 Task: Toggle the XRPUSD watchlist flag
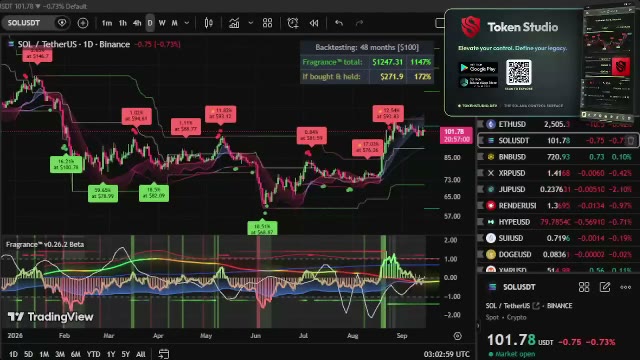coord(480,173)
